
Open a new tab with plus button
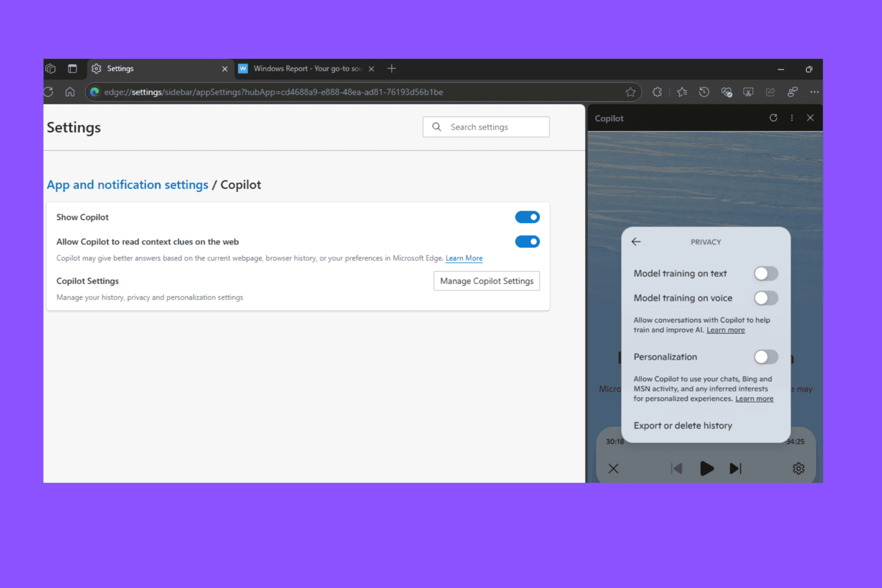pos(392,68)
